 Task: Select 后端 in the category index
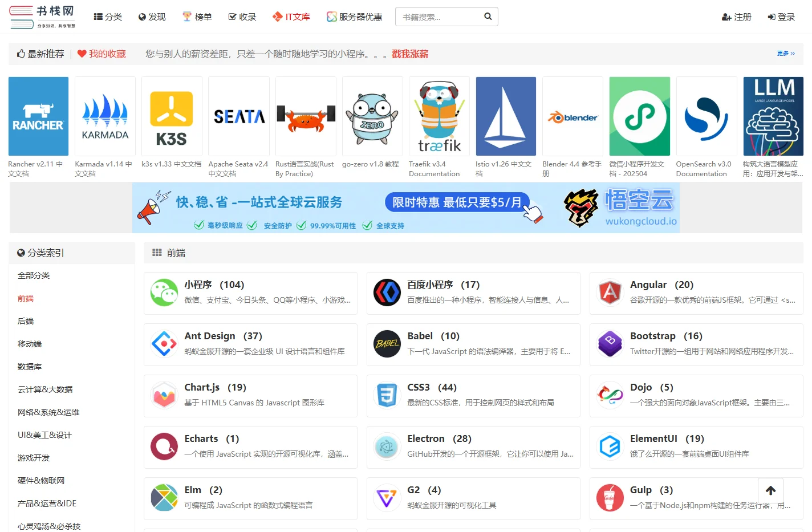[26, 321]
